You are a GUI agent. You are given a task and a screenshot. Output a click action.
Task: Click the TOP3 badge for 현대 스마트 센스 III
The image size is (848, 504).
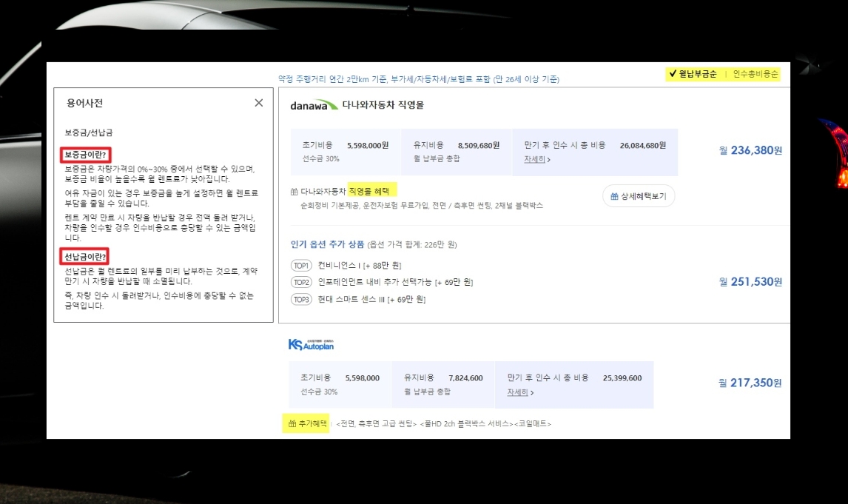click(x=301, y=300)
